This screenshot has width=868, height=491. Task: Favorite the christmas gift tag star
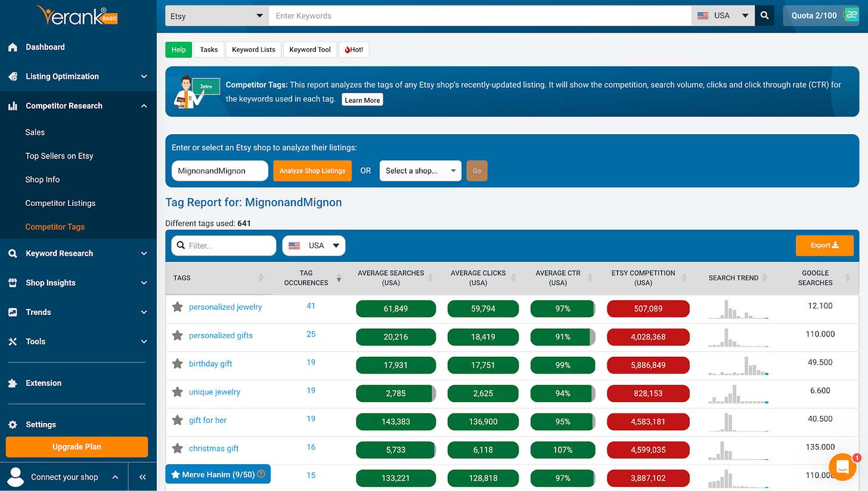[177, 448]
